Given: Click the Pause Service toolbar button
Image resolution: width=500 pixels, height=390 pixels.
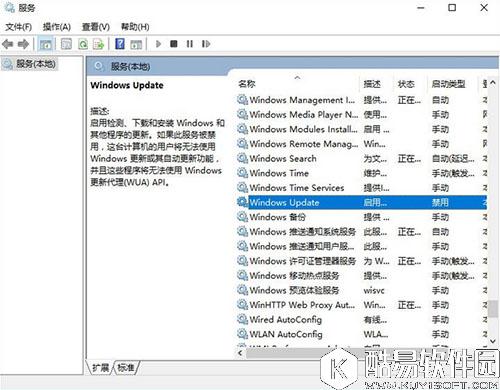Looking at the screenshot, I should (x=190, y=44).
